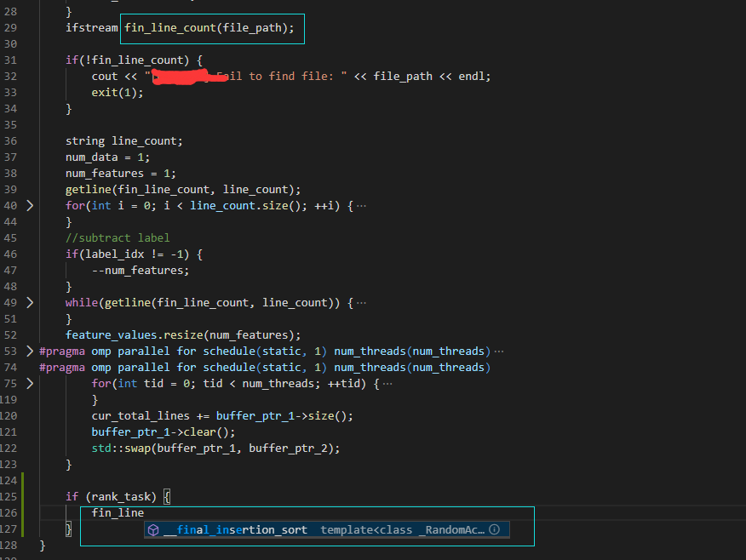Image resolution: width=746 pixels, height=560 pixels.
Task: Open the info icon on the autocomplete suggestion
Action: tap(494, 529)
